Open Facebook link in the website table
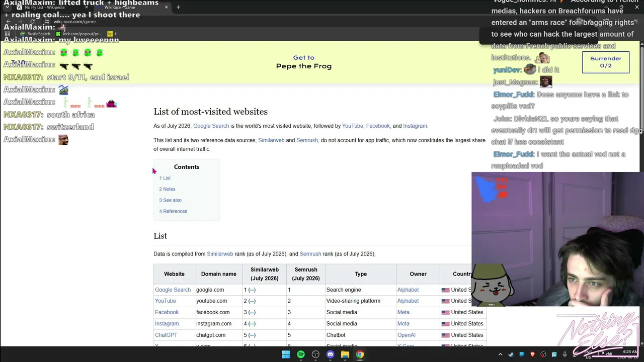The width and height of the screenshot is (644, 362). tap(167, 312)
